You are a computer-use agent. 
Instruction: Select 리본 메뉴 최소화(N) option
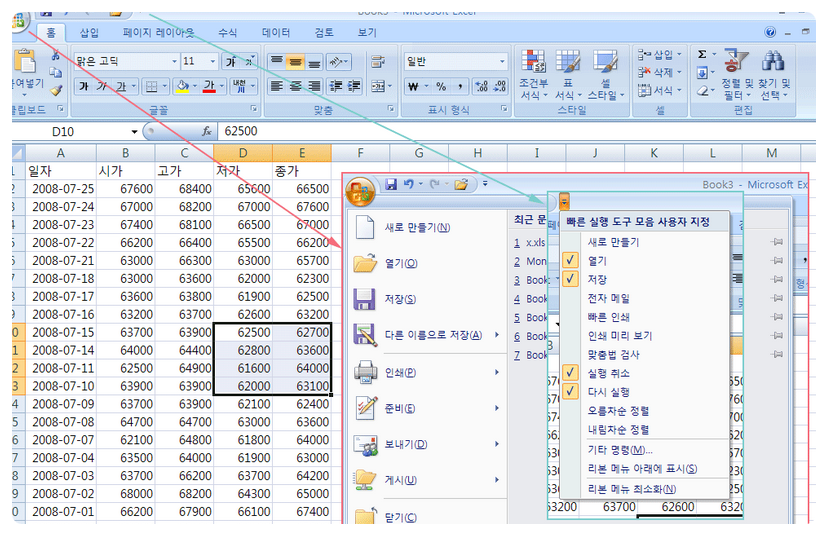click(x=632, y=489)
